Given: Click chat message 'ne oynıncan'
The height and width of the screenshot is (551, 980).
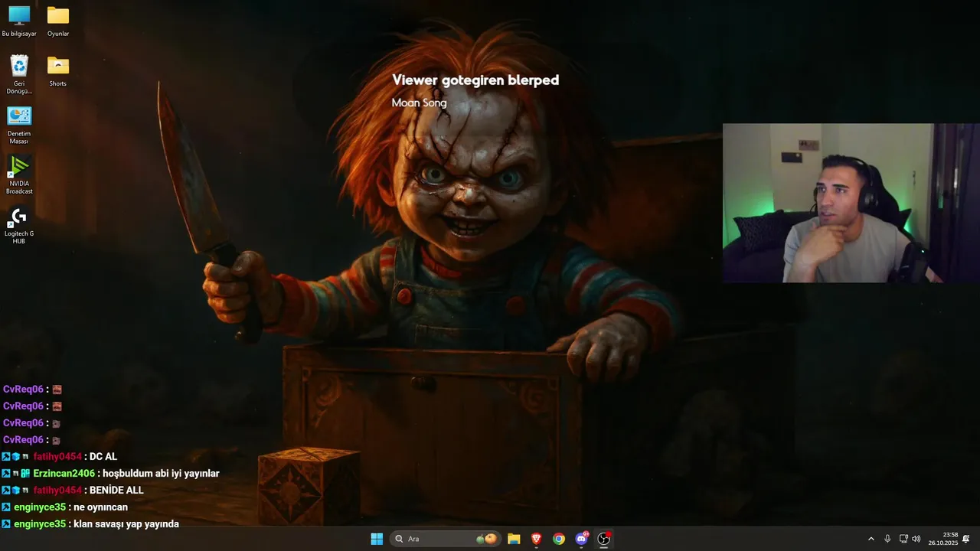Looking at the screenshot, I should click(x=100, y=507).
